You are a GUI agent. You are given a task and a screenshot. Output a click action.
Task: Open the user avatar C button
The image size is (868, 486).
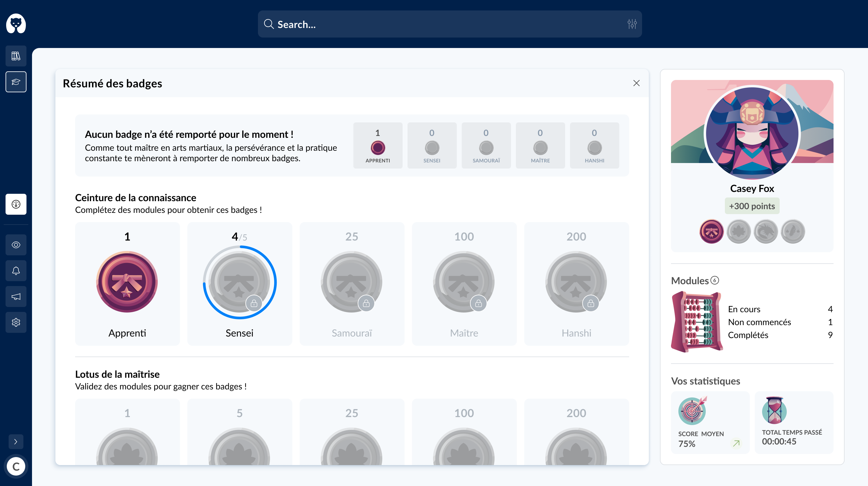tap(16, 467)
